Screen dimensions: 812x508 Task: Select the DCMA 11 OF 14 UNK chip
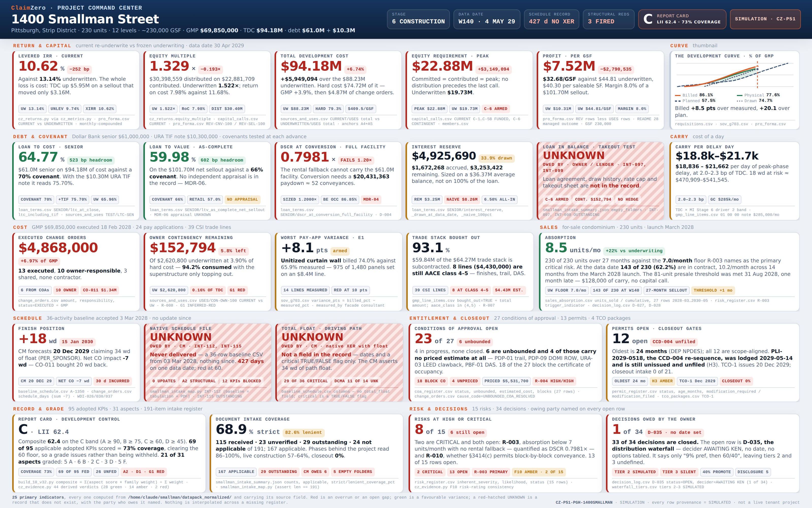tap(356, 381)
